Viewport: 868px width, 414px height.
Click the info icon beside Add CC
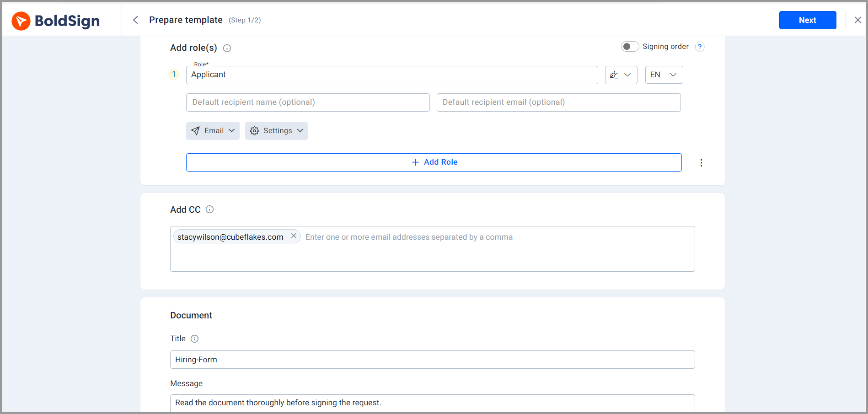209,210
